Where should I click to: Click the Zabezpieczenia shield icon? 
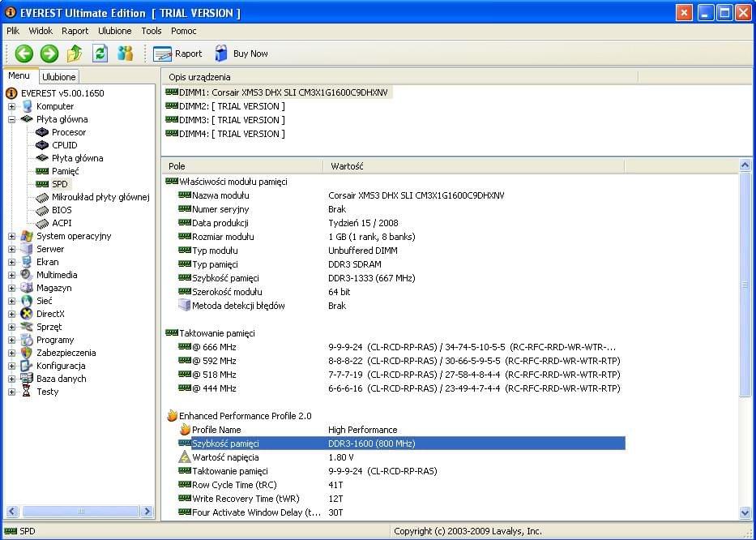click(x=27, y=353)
